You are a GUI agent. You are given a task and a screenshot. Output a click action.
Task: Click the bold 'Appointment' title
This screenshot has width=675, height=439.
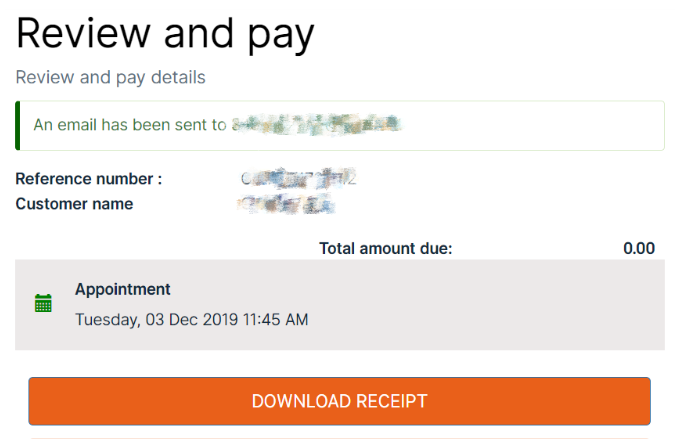click(123, 289)
